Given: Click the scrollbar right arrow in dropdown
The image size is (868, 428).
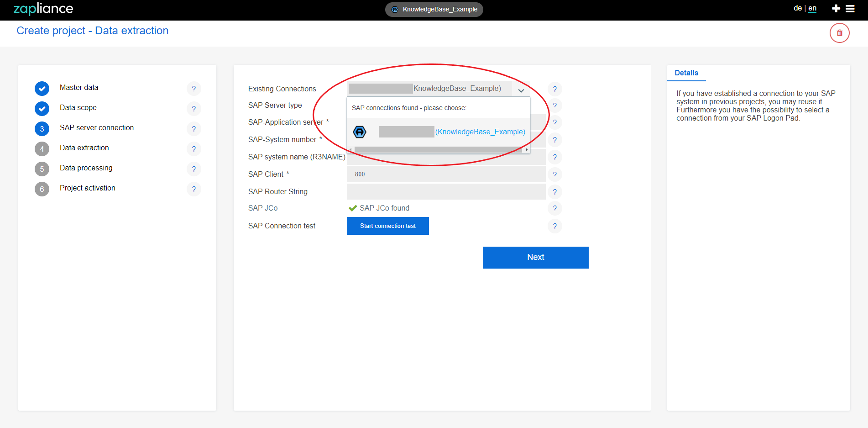Looking at the screenshot, I should click(526, 150).
